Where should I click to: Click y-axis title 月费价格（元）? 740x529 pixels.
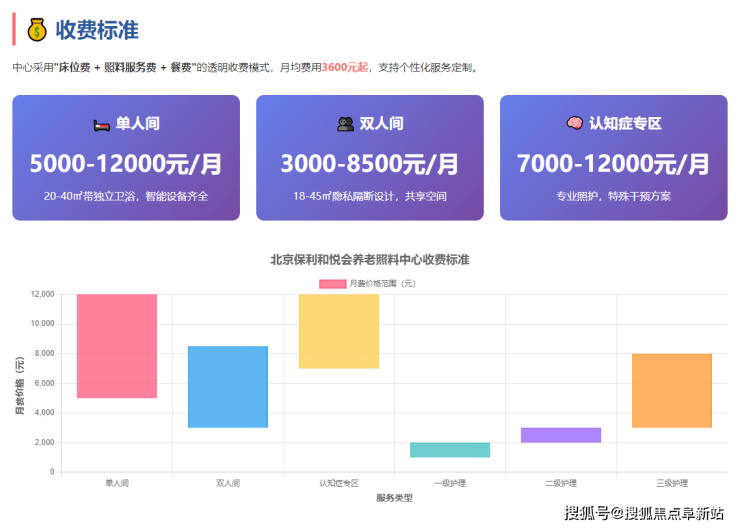(19, 386)
